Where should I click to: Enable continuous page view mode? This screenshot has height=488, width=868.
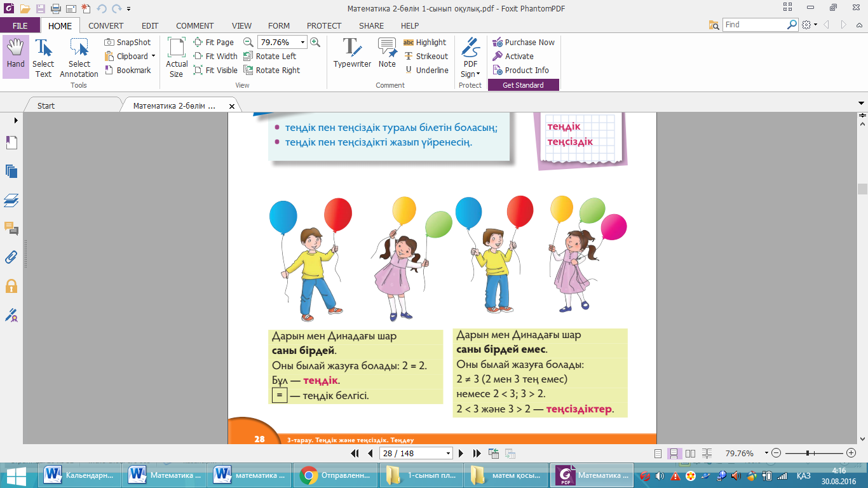coord(674,453)
